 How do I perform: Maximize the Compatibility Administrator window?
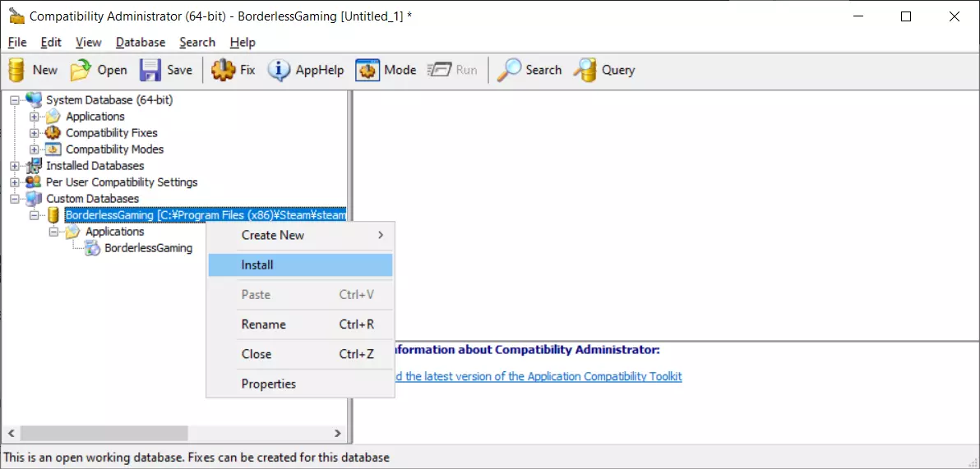click(906, 17)
